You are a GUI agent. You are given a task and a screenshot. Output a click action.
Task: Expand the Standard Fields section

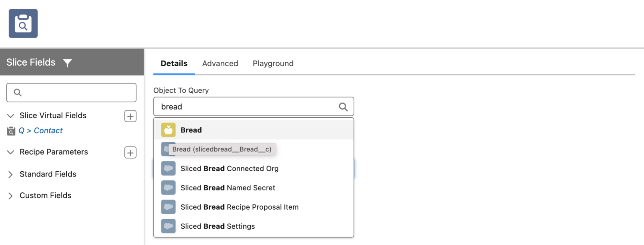pyautogui.click(x=10, y=174)
